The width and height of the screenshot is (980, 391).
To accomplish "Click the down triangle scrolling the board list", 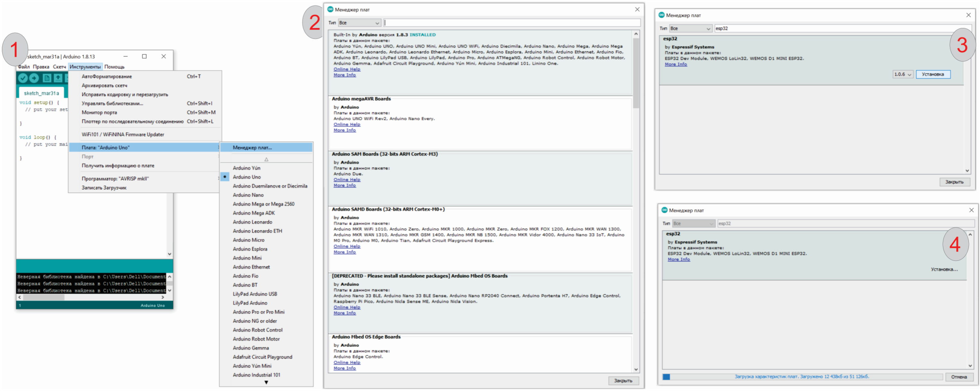I will tap(266, 382).
